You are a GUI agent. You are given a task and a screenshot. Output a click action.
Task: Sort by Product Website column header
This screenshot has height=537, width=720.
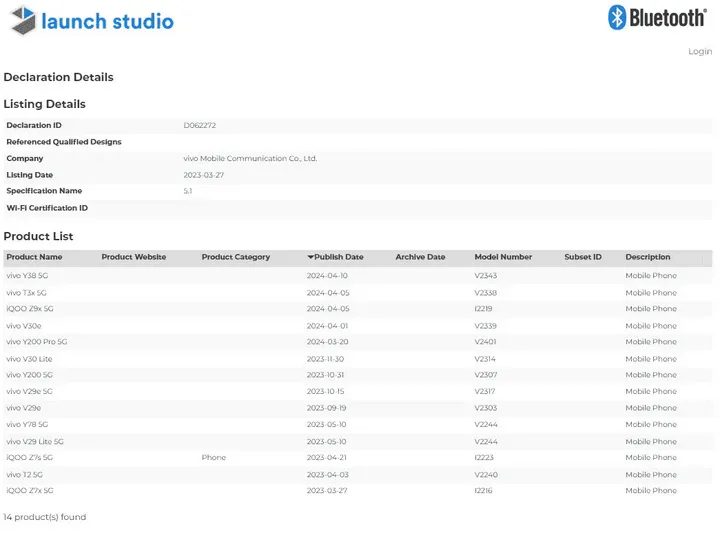point(134,257)
